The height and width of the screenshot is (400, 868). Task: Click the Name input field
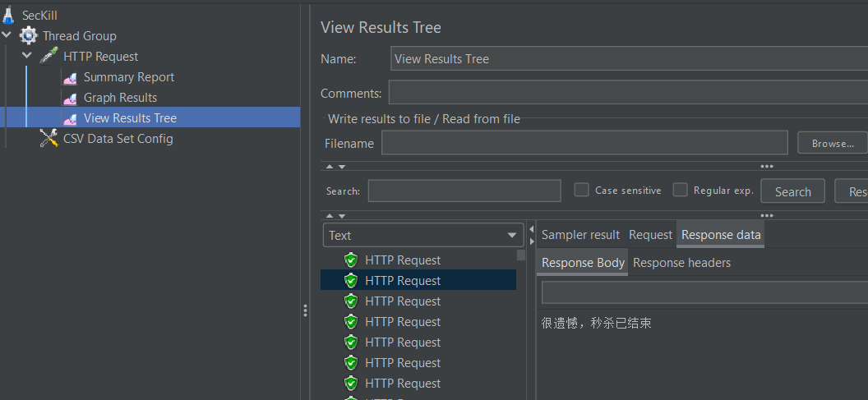pos(629,58)
